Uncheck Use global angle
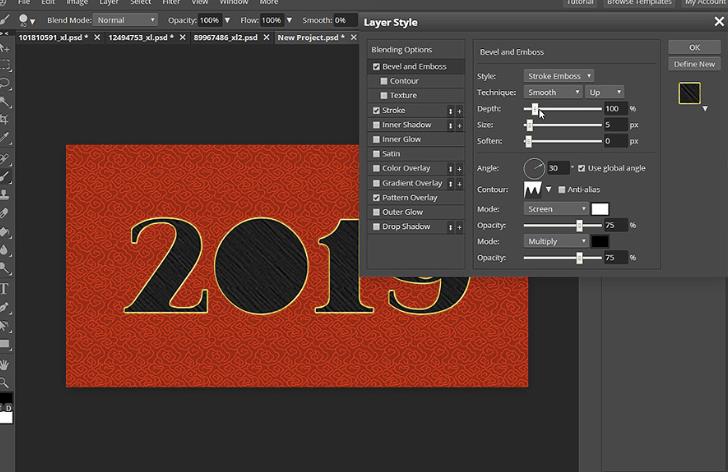 coord(582,168)
